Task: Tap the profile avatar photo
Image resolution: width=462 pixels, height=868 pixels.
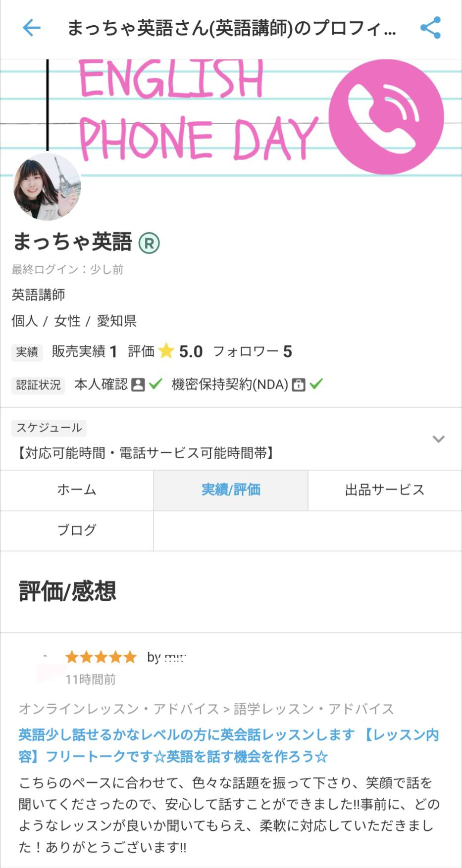Action: tap(47, 187)
